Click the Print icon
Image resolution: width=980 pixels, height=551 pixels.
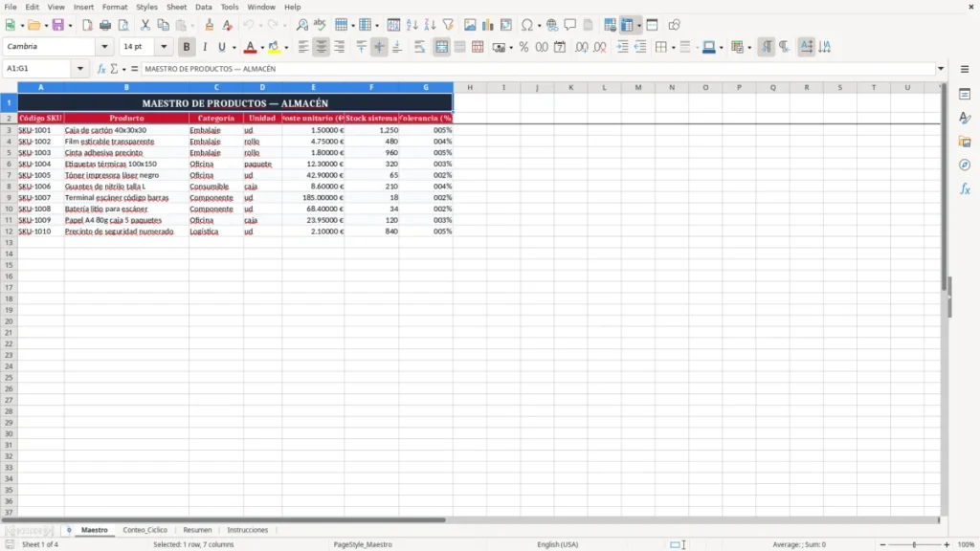point(105,25)
